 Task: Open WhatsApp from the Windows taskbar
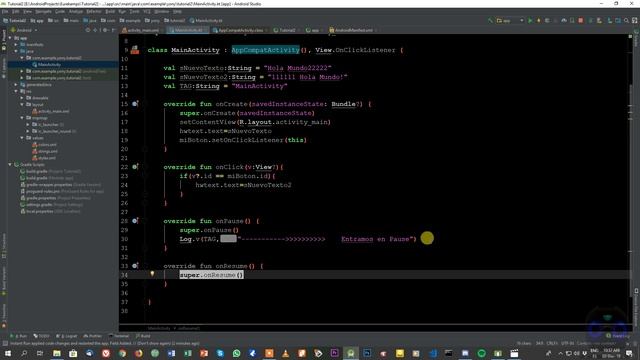(236, 353)
